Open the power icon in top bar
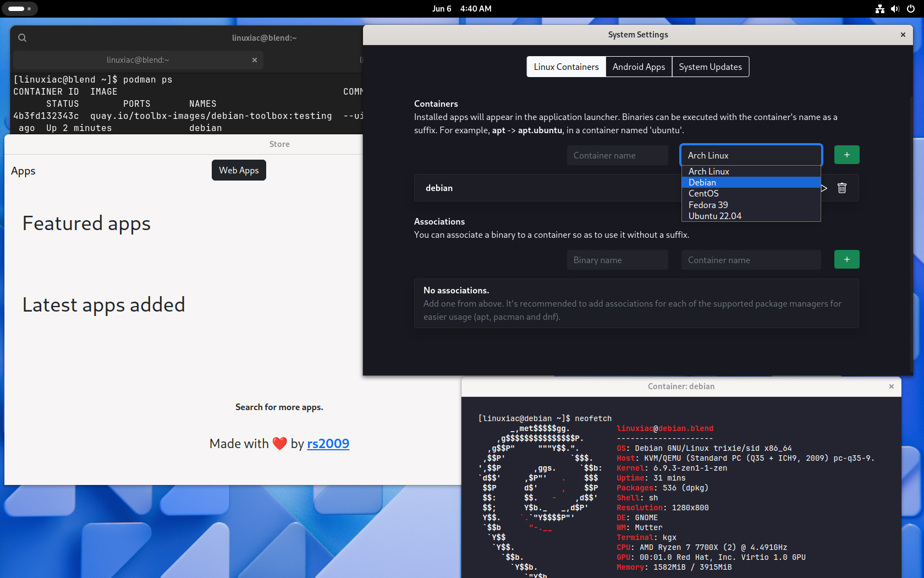 click(911, 9)
